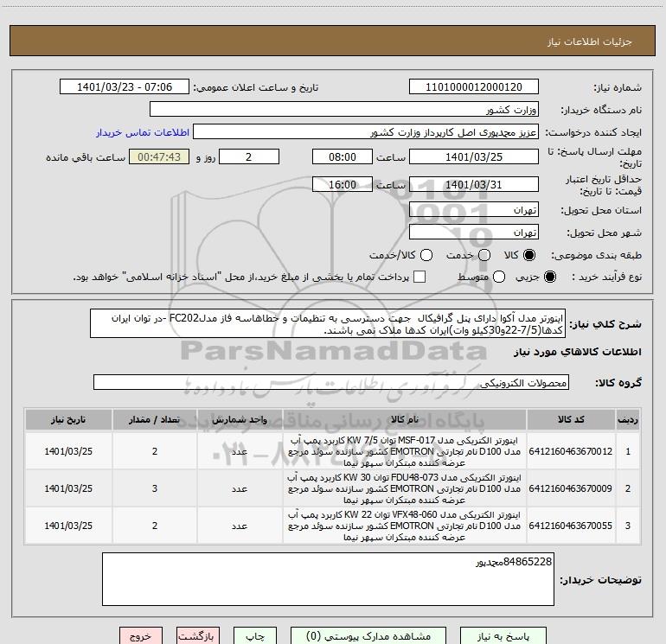Screen dimensions: 666x644
Task: Click the پاسخ به نیاز button
Action: [503, 636]
